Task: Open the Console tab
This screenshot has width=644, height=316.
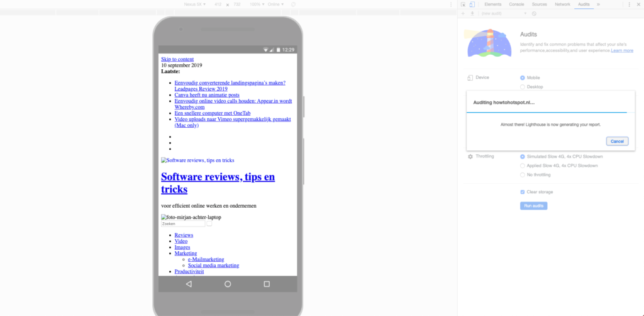Action: pos(516,4)
